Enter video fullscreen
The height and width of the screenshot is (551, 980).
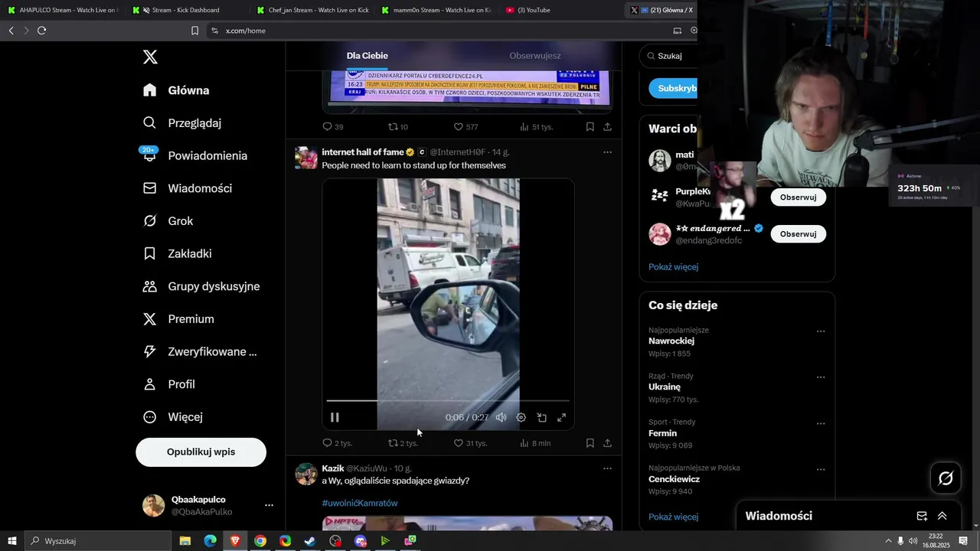coord(561,417)
